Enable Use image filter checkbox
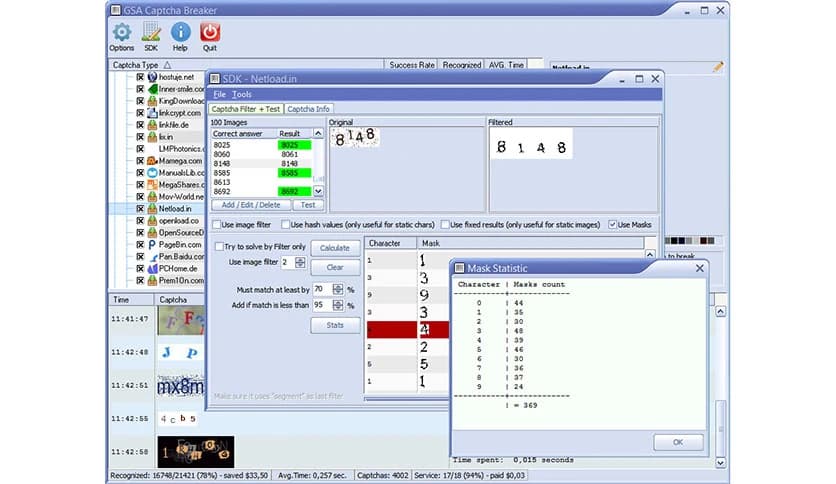This screenshot has height=484, width=836. point(217,225)
